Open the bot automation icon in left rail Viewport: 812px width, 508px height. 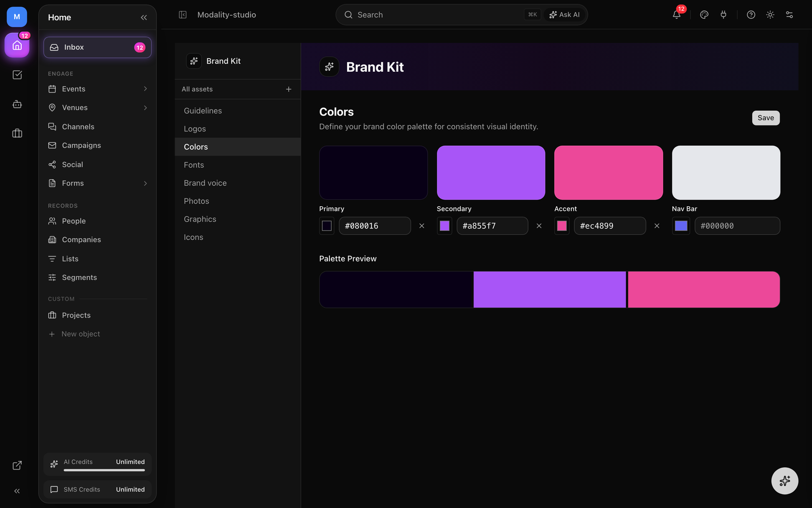[17, 104]
